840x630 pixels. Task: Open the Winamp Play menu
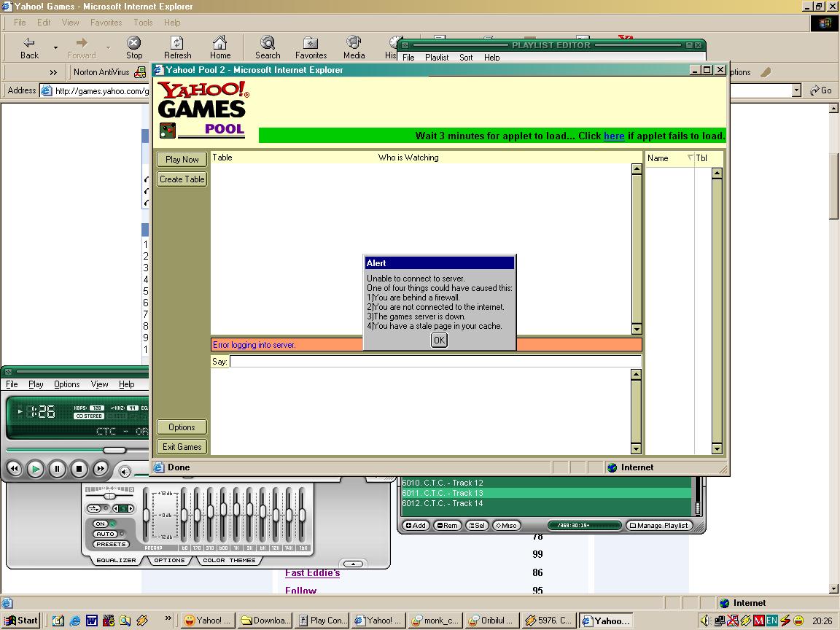click(36, 384)
